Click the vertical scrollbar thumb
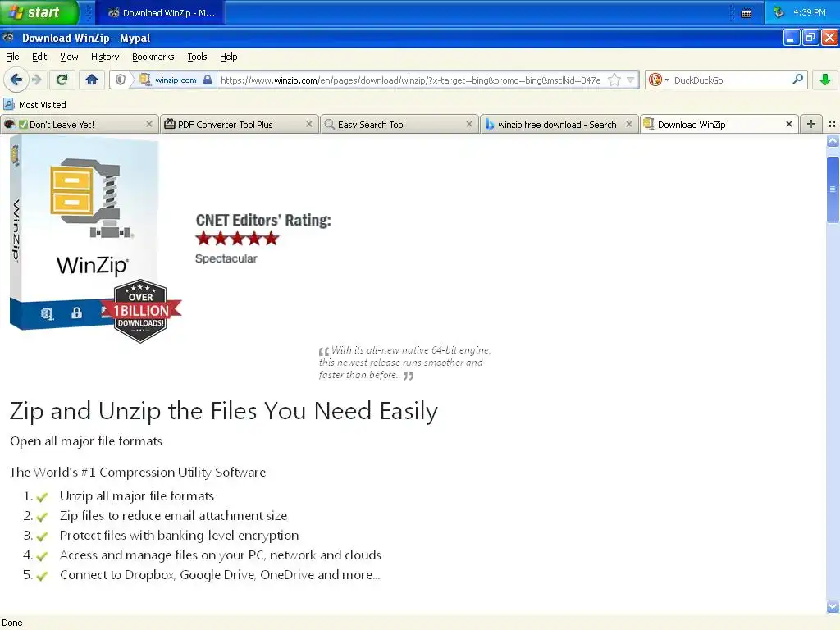840x630 pixels. tap(833, 189)
